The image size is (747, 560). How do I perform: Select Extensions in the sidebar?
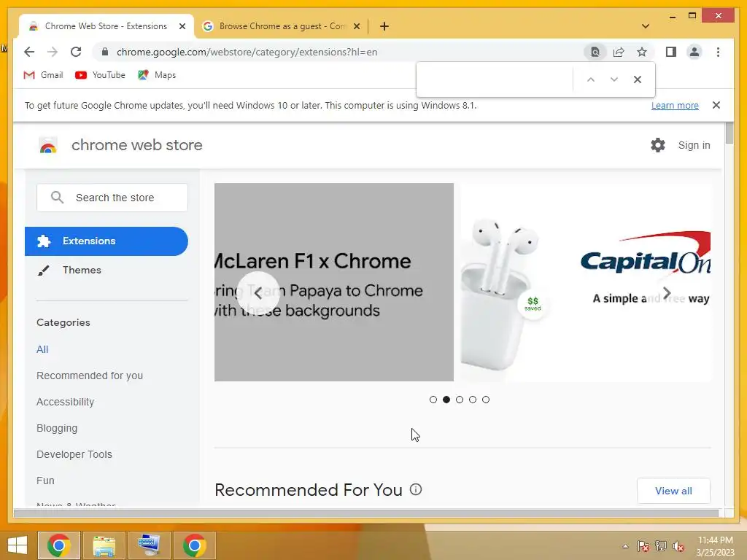(x=107, y=241)
